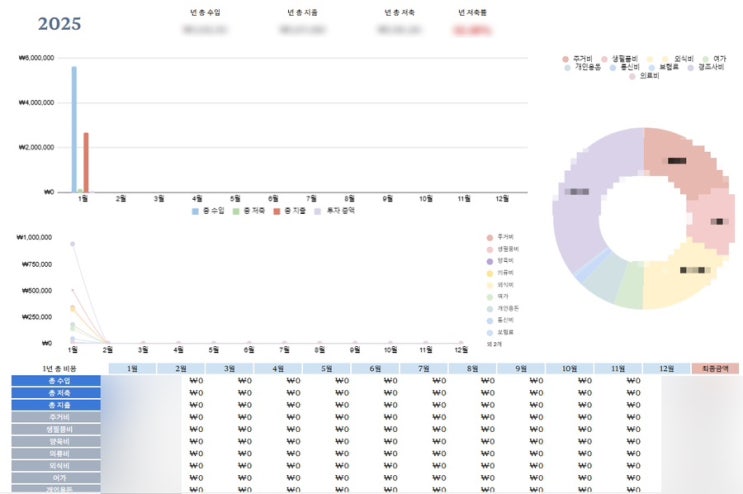This screenshot has height=494, width=743.
Task: Click 총 수입 legend swatch in bar chart
Action: click(x=195, y=211)
